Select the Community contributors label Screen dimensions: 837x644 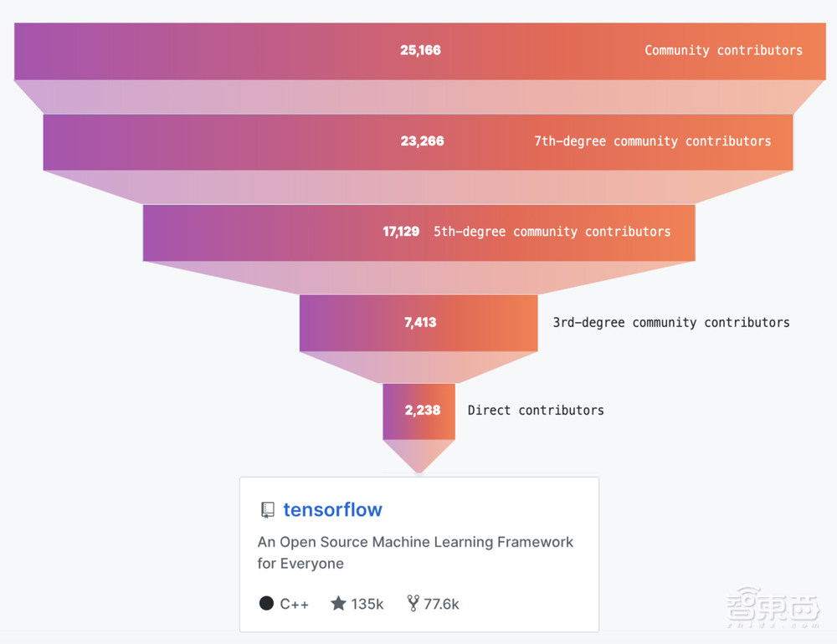(723, 50)
